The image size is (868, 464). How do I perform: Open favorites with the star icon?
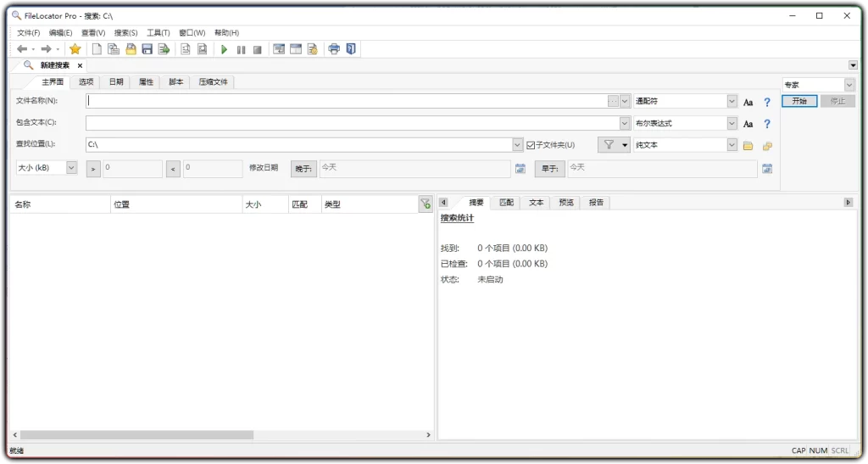(75, 49)
